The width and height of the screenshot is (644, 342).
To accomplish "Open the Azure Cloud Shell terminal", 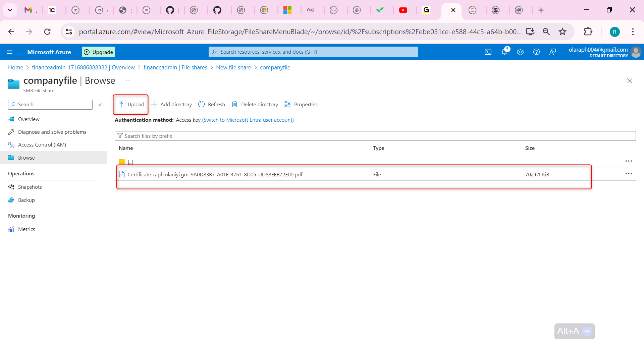I will click(x=488, y=52).
